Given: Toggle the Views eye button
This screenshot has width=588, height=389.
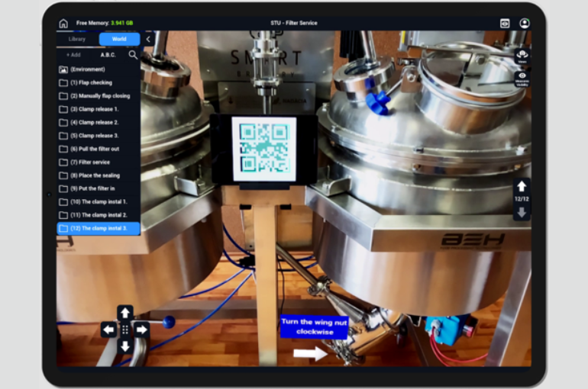Looking at the screenshot, I should point(522,56).
